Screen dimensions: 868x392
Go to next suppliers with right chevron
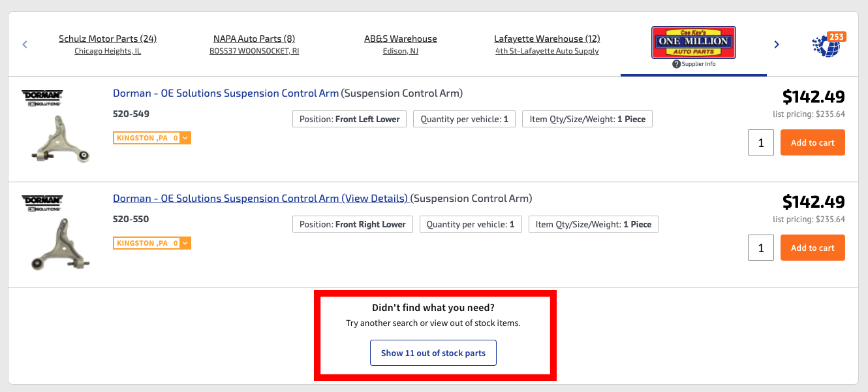[x=777, y=44]
